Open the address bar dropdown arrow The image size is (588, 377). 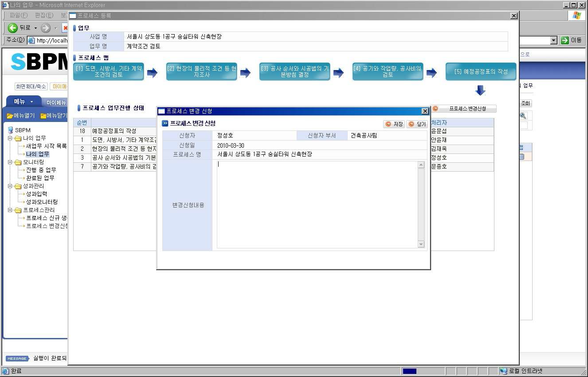pyautogui.click(x=553, y=40)
